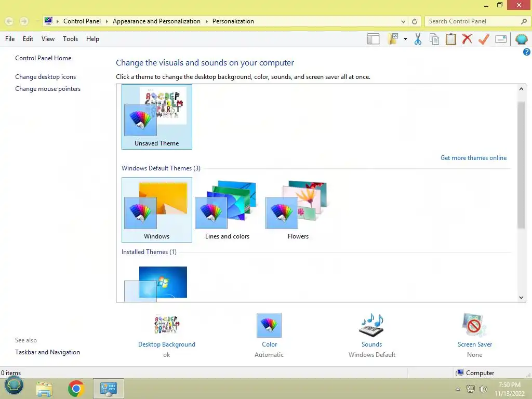532x399 pixels.
Task: Click the mail envelope toolbar icon
Action: point(501,39)
